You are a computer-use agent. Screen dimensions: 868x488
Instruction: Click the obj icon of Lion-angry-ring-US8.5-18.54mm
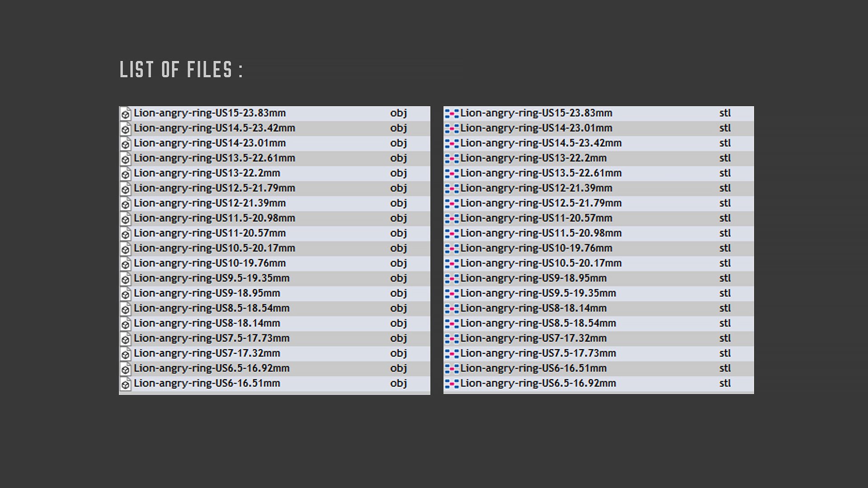[126, 309]
